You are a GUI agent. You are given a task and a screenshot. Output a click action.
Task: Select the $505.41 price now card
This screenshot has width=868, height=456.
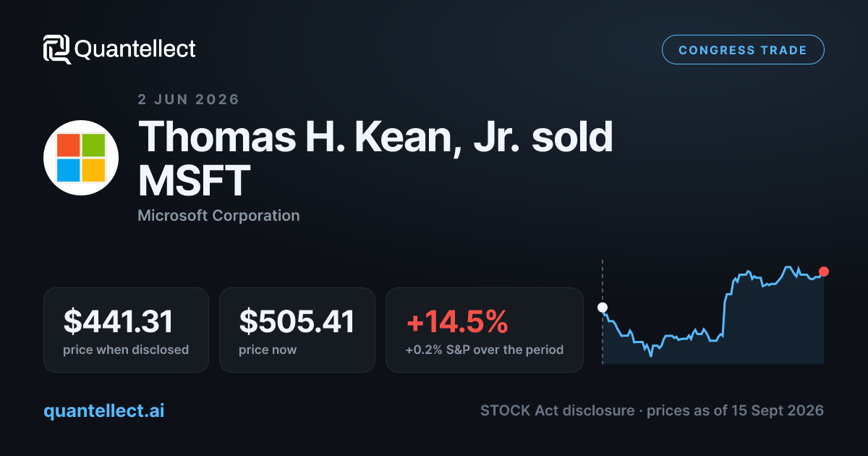tap(297, 330)
